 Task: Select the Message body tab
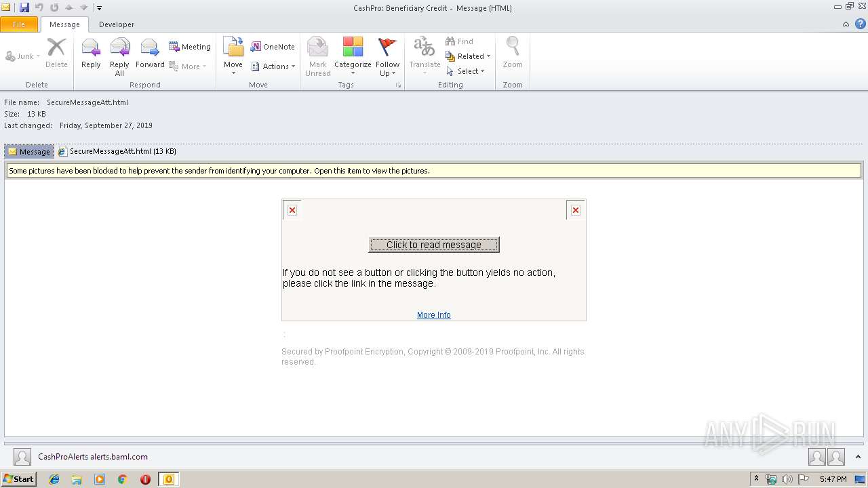click(29, 152)
